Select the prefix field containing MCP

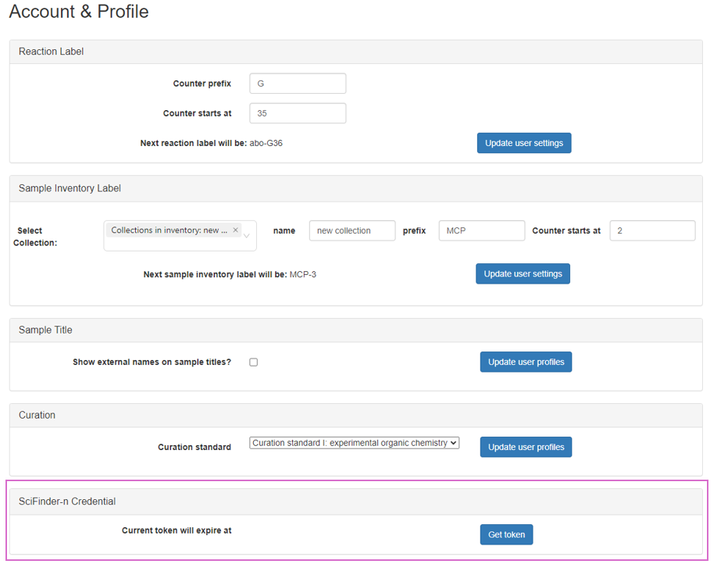pos(481,230)
